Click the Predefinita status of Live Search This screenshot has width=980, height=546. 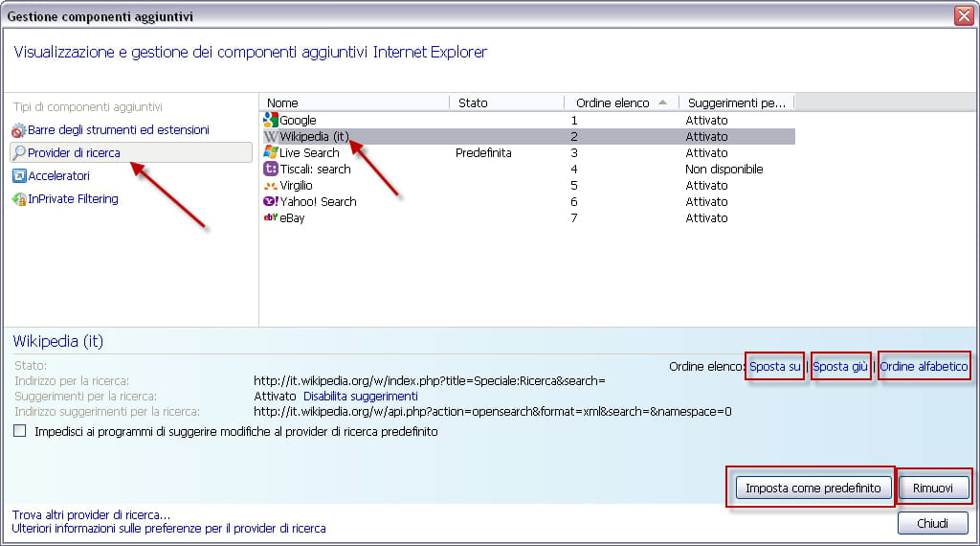(x=483, y=152)
